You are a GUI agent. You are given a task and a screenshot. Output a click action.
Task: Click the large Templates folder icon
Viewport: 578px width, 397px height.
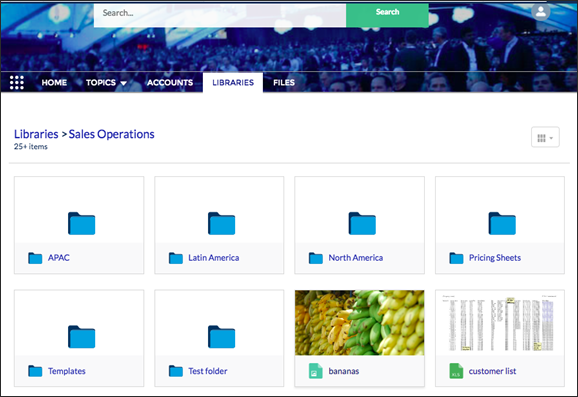point(81,337)
